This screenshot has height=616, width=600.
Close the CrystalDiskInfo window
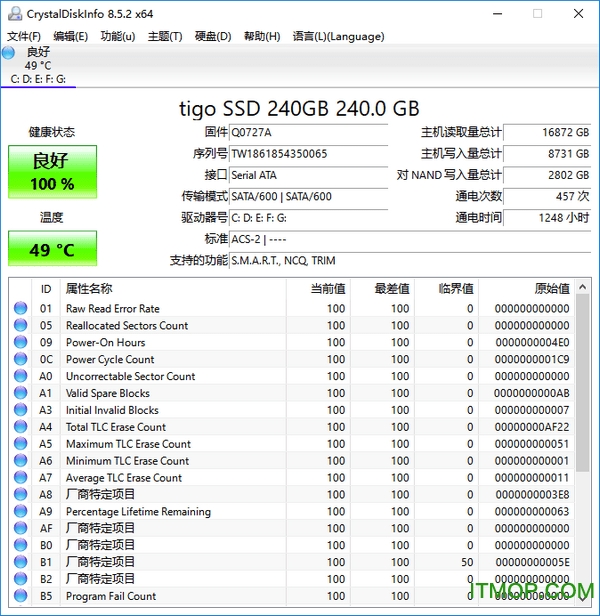pos(578,14)
